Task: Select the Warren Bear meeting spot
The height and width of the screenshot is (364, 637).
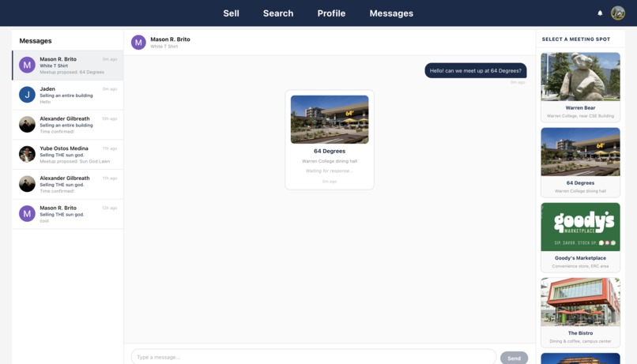Action: [x=580, y=87]
